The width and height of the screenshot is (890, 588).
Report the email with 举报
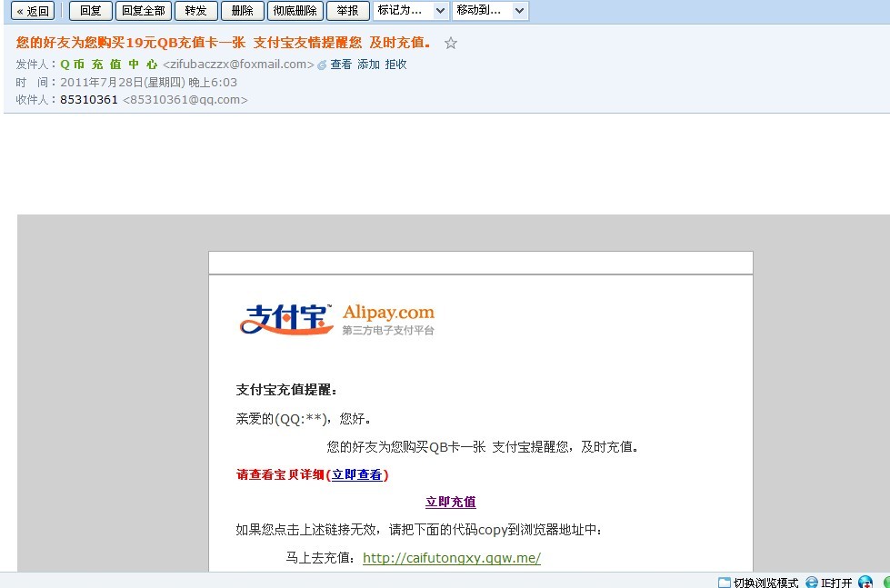[348, 11]
